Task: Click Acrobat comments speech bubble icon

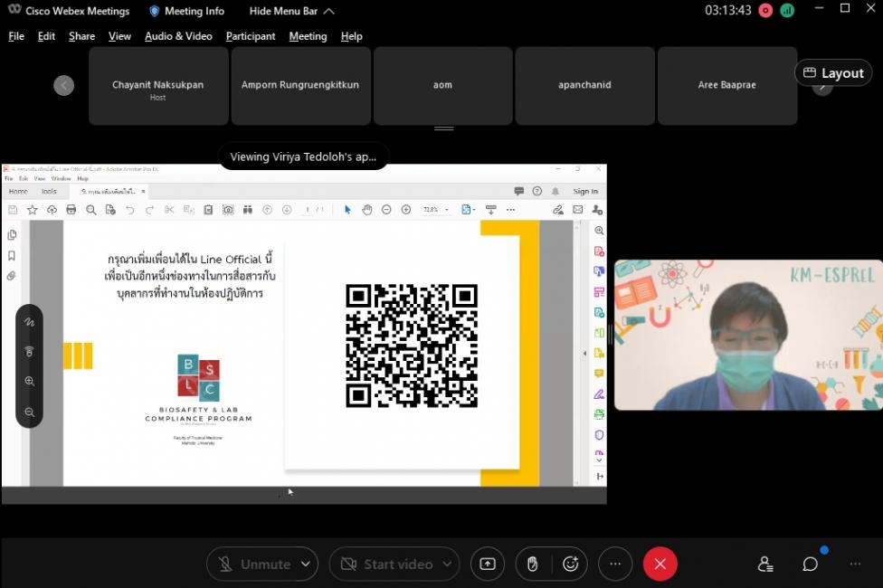Action: point(518,192)
